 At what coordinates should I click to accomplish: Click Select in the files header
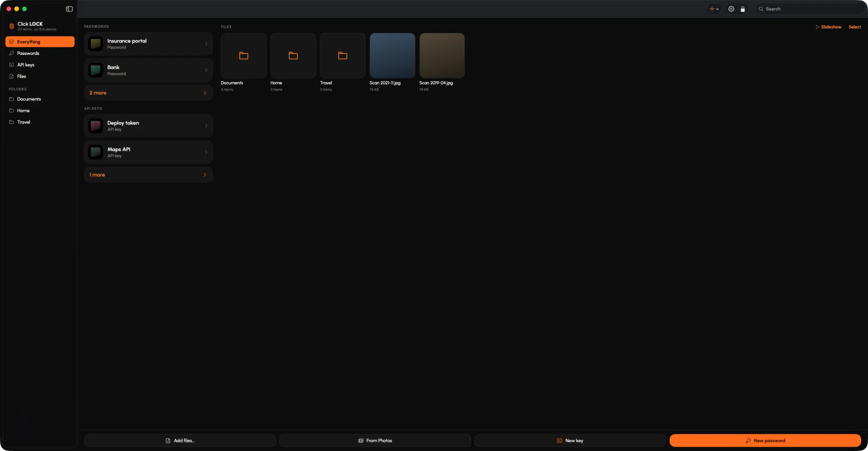point(854,27)
